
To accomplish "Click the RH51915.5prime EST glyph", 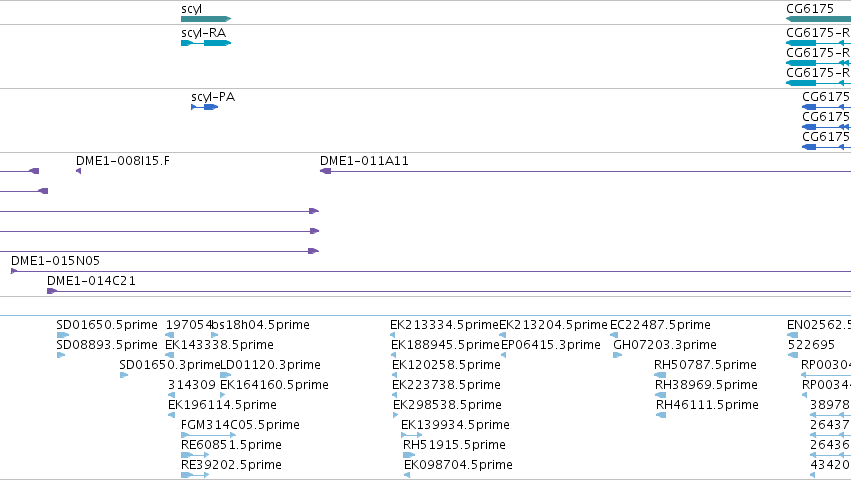I will tap(409, 455).
